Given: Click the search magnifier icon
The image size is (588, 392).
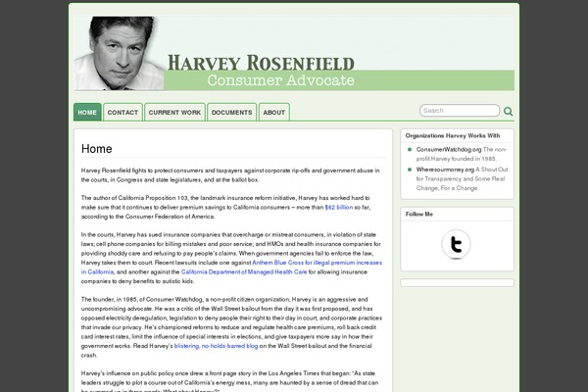Looking at the screenshot, I should point(508,111).
